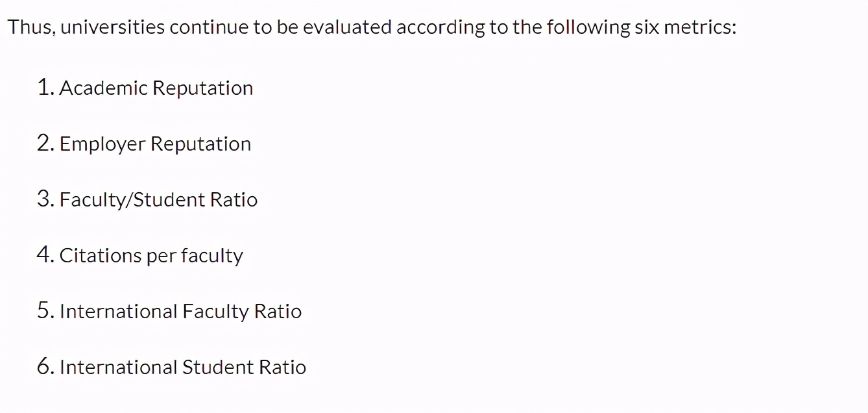The width and height of the screenshot is (868, 413).
Task: Select the "International Student Ratio" list item
Action: 182,368
